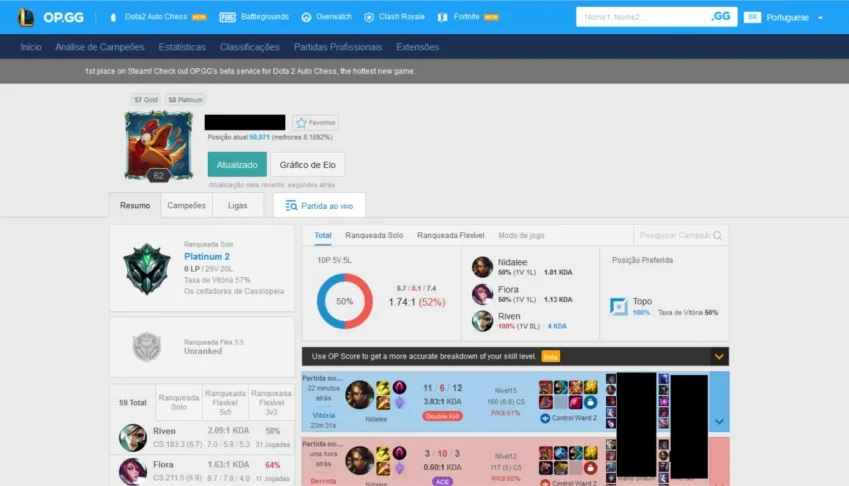Click the blue trinket item in victory match
The width and height of the screenshot is (849, 486).
pyautogui.click(x=590, y=402)
